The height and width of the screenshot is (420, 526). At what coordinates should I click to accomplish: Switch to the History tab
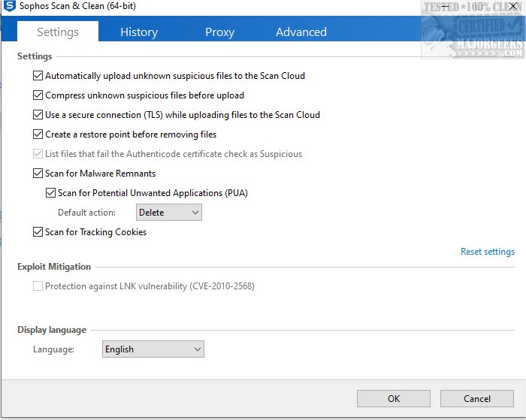(139, 32)
